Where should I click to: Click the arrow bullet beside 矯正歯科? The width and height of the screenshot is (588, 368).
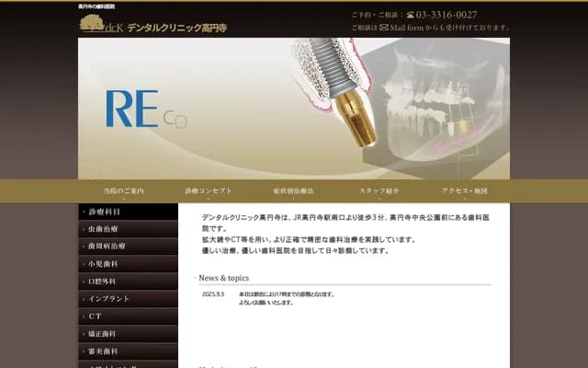point(84,334)
